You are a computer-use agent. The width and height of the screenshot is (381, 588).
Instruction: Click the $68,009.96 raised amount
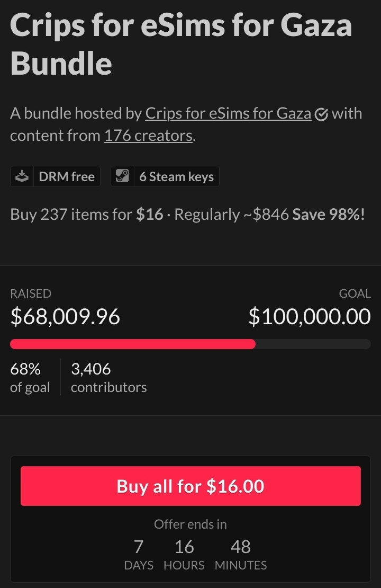[x=65, y=316]
